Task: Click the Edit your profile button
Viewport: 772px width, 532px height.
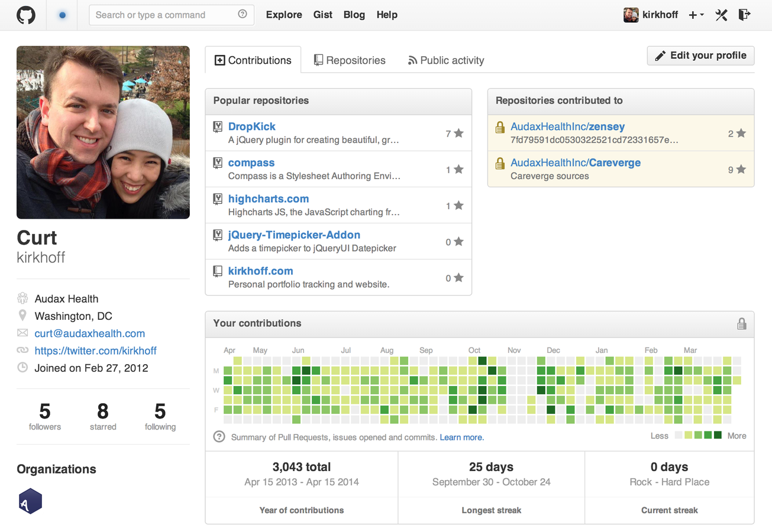Action: (700, 56)
